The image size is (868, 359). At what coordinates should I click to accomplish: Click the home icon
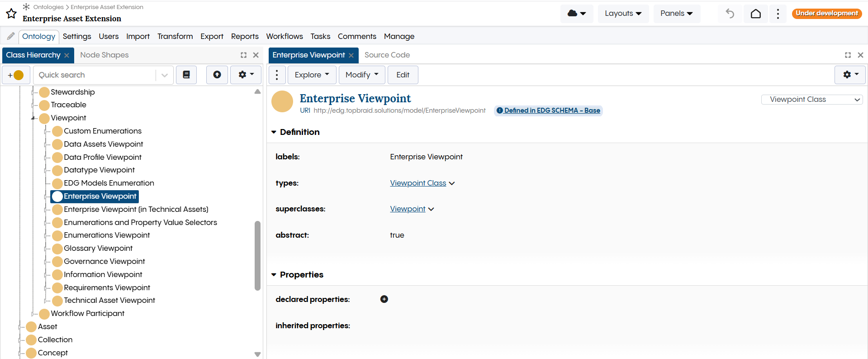coord(755,14)
